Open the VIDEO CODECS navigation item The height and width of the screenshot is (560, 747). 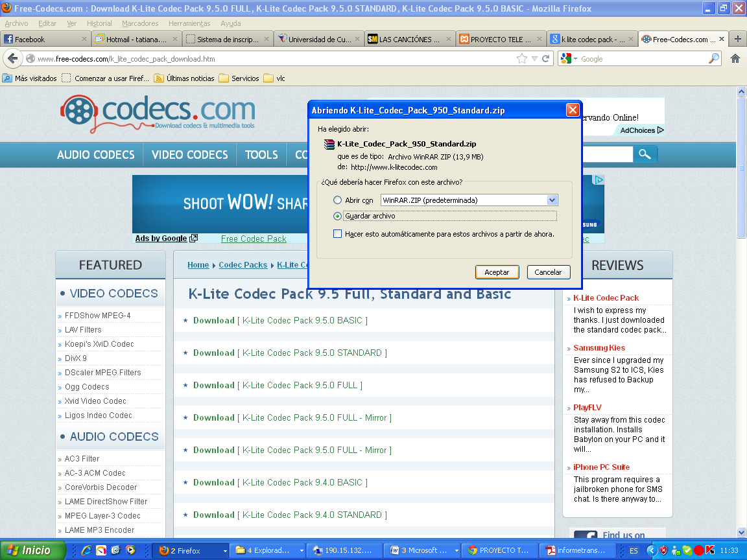tap(189, 155)
